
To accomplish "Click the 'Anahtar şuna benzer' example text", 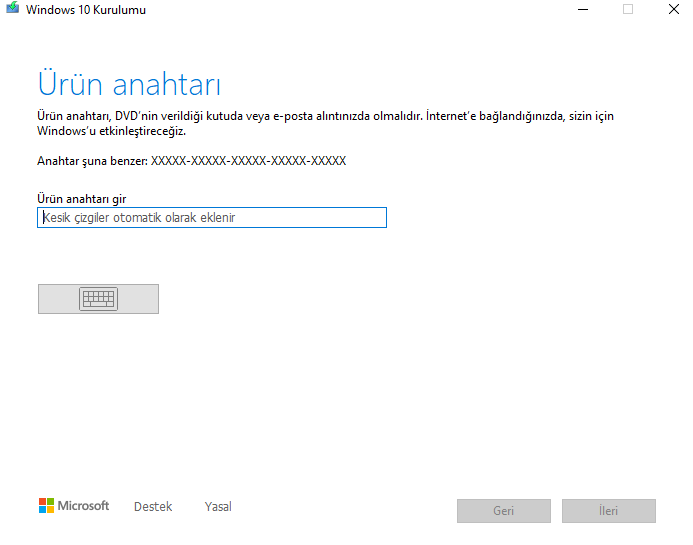I will pos(191,161).
